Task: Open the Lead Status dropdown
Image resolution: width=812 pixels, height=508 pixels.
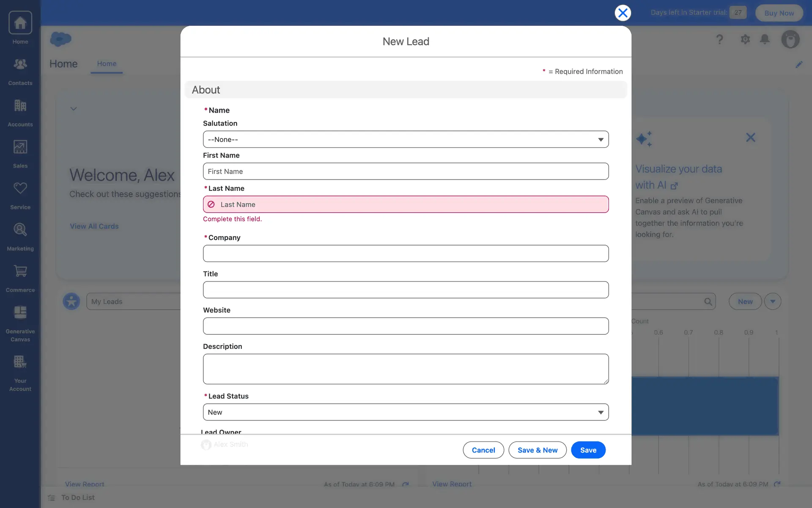Action: (x=406, y=412)
